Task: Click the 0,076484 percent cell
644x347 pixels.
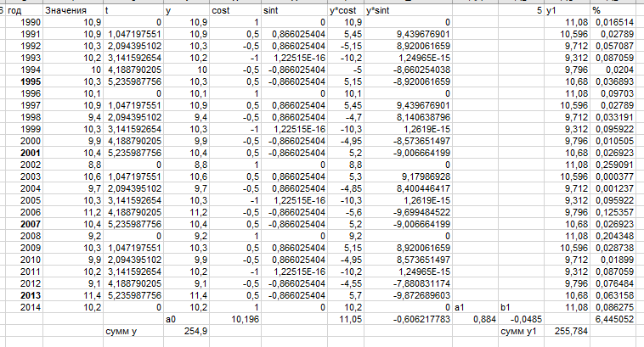Action: [x=613, y=283]
